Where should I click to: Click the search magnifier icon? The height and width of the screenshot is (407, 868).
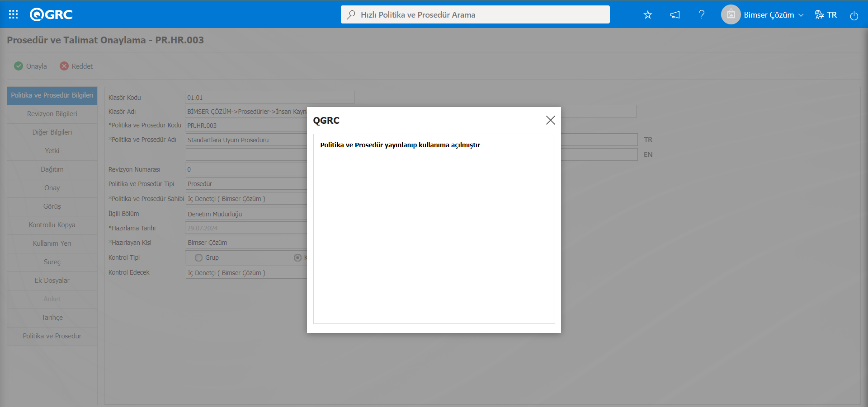351,14
